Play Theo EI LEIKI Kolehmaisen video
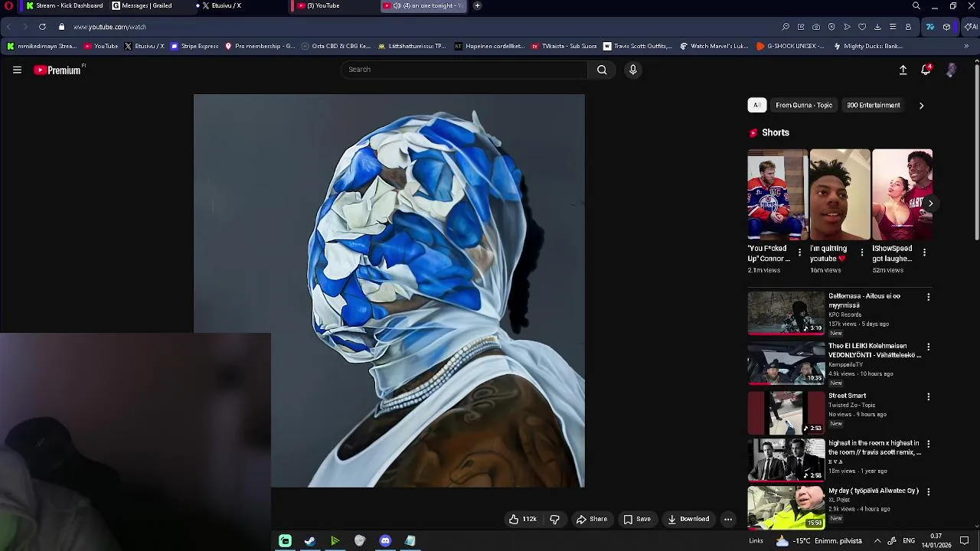The width and height of the screenshot is (980, 551). (x=786, y=364)
